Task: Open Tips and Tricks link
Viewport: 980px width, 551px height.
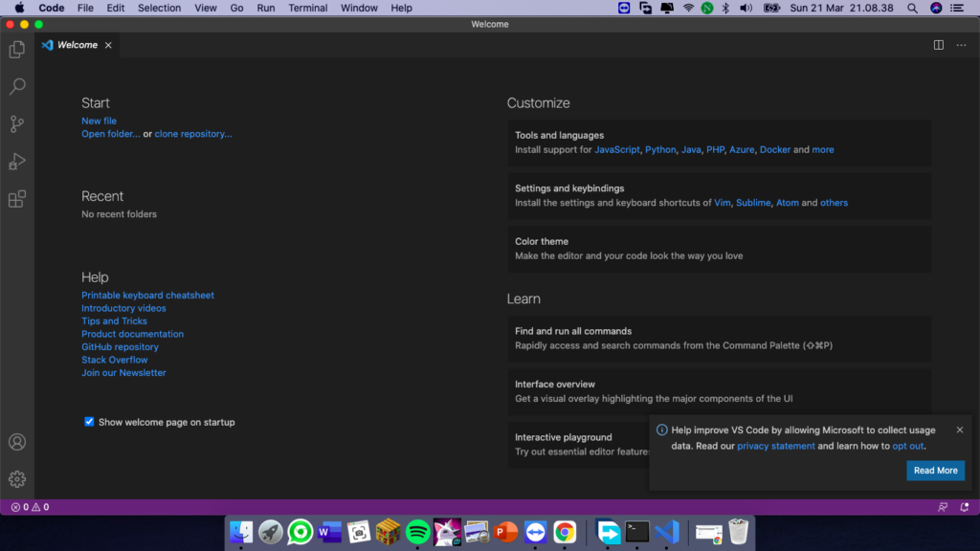Action: click(x=115, y=321)
